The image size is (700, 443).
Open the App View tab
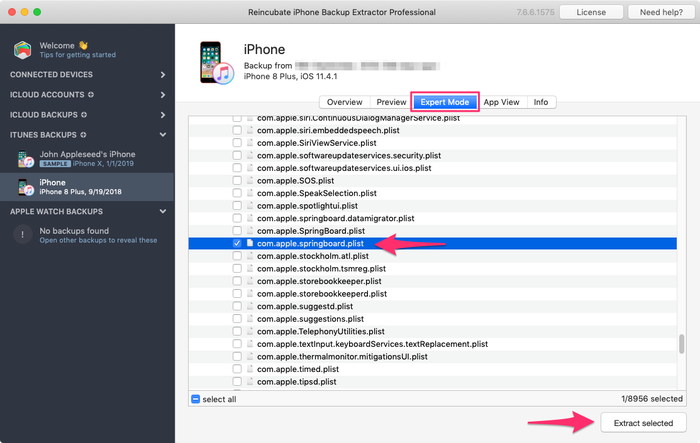tap(501, 102)
